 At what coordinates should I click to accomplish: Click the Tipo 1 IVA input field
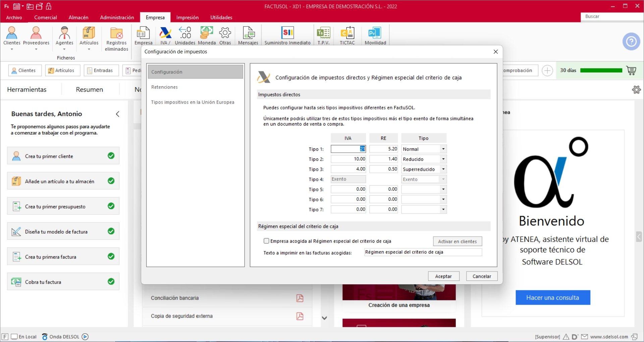click(x=348, y=149)
